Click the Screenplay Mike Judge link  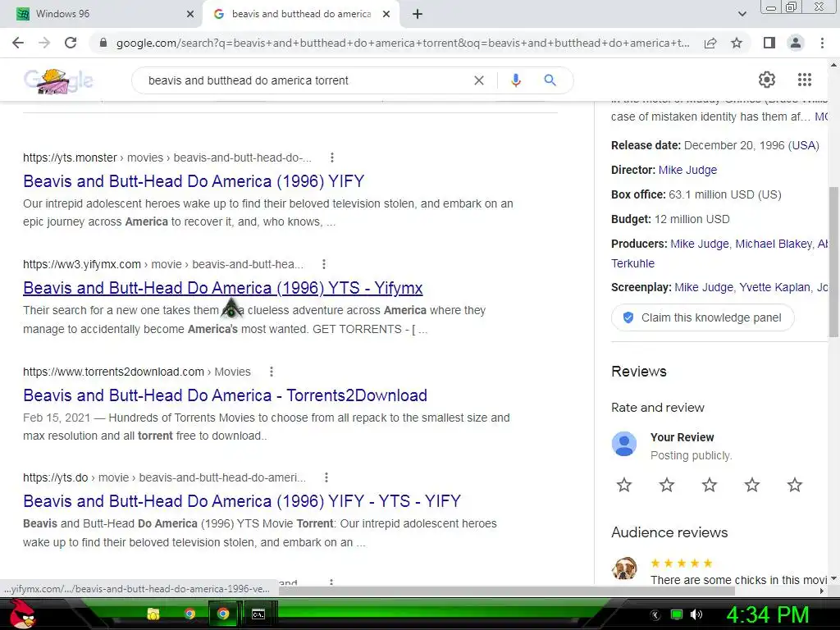[703, 287]
